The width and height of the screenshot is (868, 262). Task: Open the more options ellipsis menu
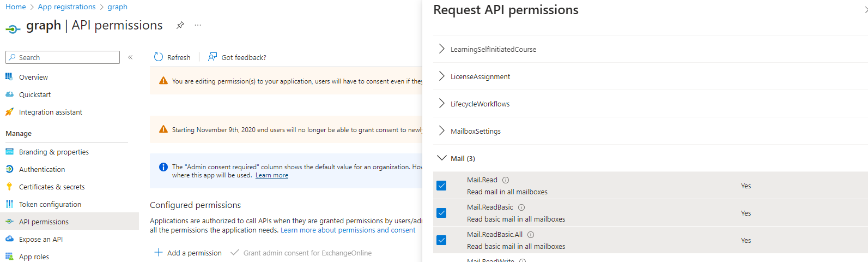point(198,25)
